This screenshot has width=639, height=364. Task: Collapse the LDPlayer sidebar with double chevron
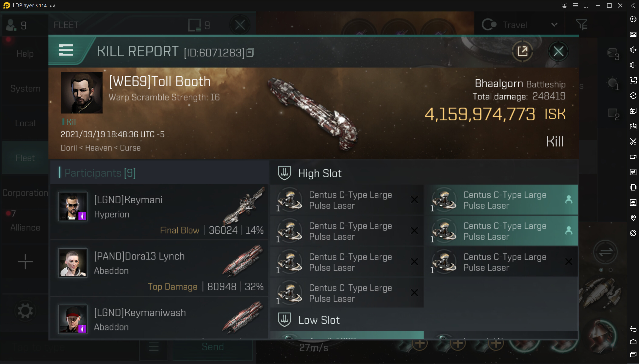coord(633,6)
